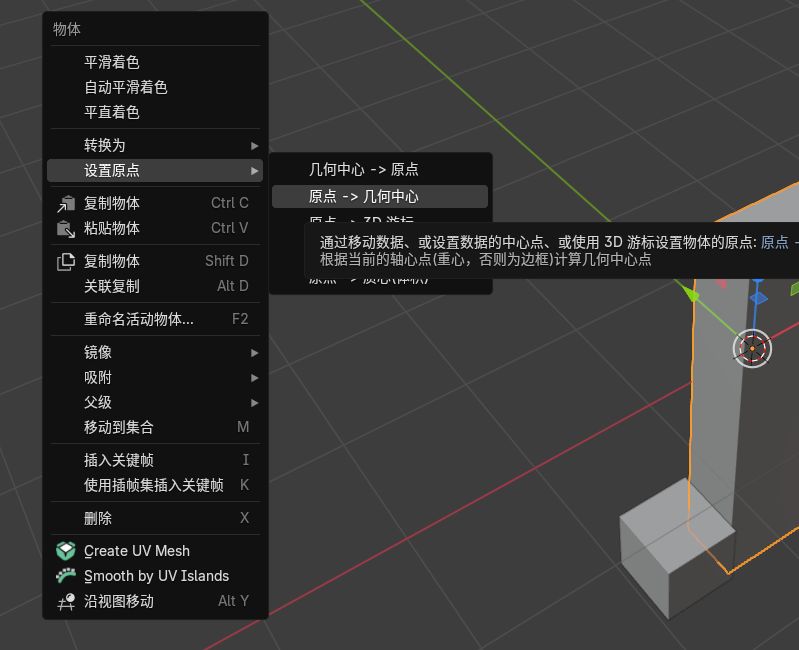
Task: Copy objects with 复制物体 Ctrl C
Action: [x=155, y=203]
